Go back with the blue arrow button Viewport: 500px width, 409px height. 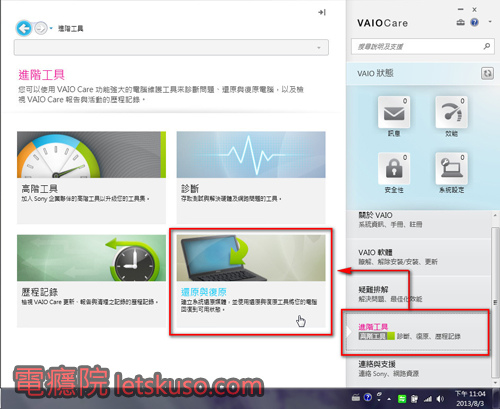tap(24, 28)
